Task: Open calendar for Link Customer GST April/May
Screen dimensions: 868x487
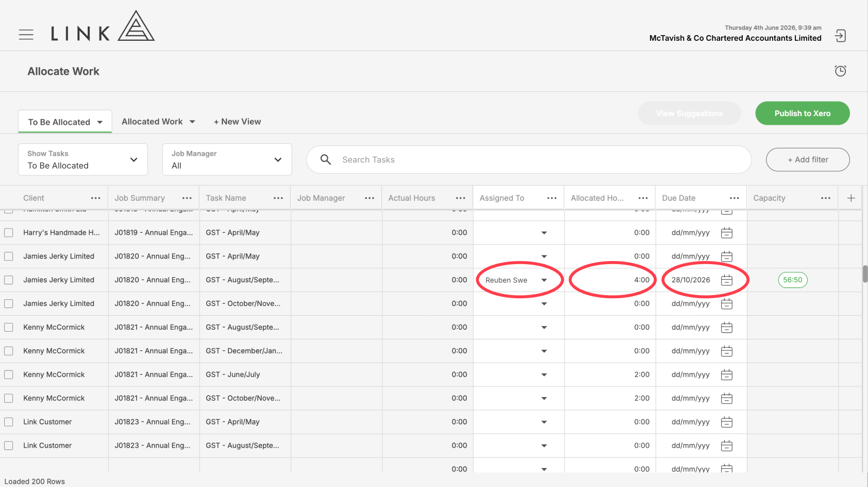Action: (x=727, y=422)
